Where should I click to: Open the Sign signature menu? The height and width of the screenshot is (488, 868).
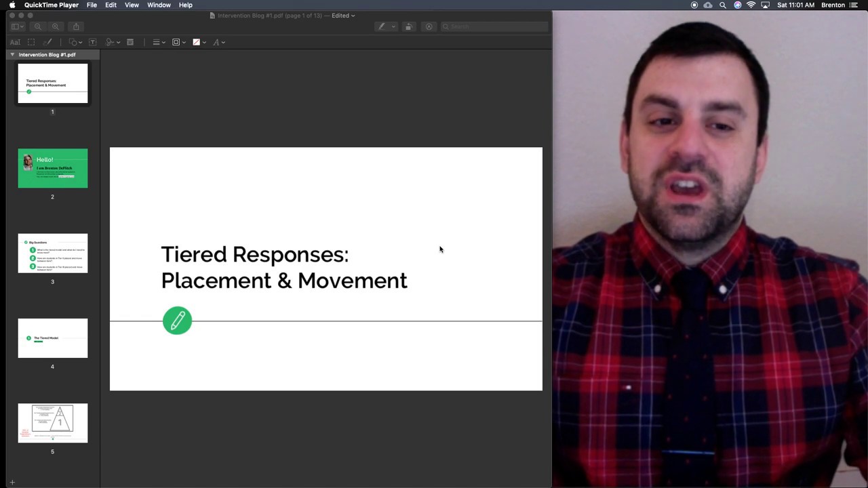click(x=113, y=42)
